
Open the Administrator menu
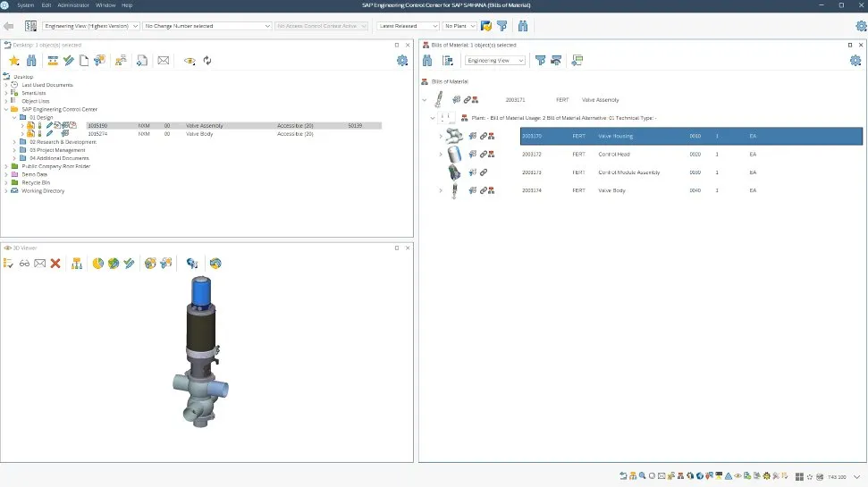click(x=73, y=5)
